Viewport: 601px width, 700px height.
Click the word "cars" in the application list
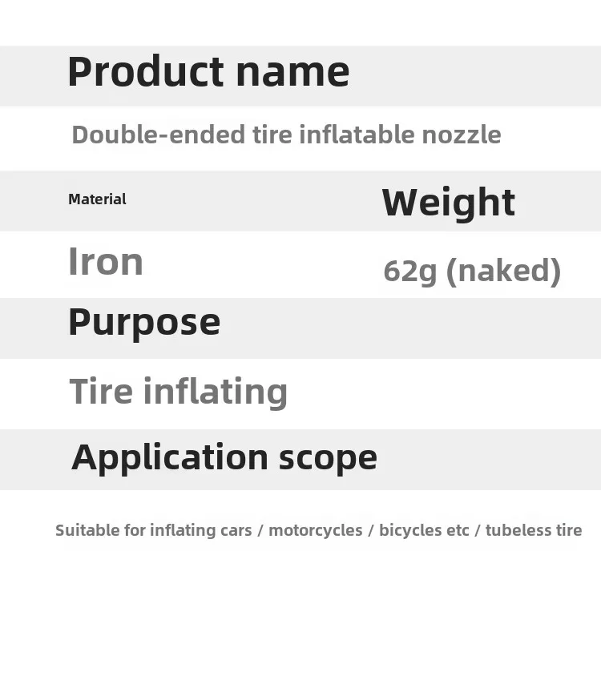[x=236, y=530]
